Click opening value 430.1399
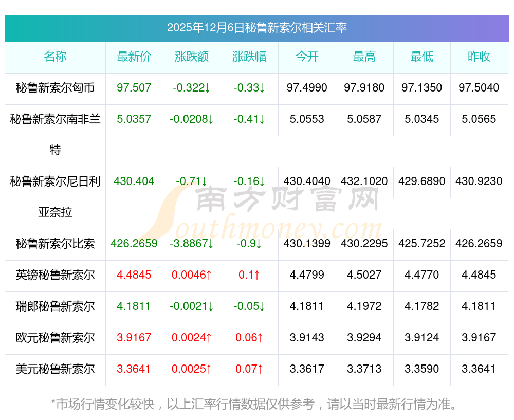 (x=307, y=244)
